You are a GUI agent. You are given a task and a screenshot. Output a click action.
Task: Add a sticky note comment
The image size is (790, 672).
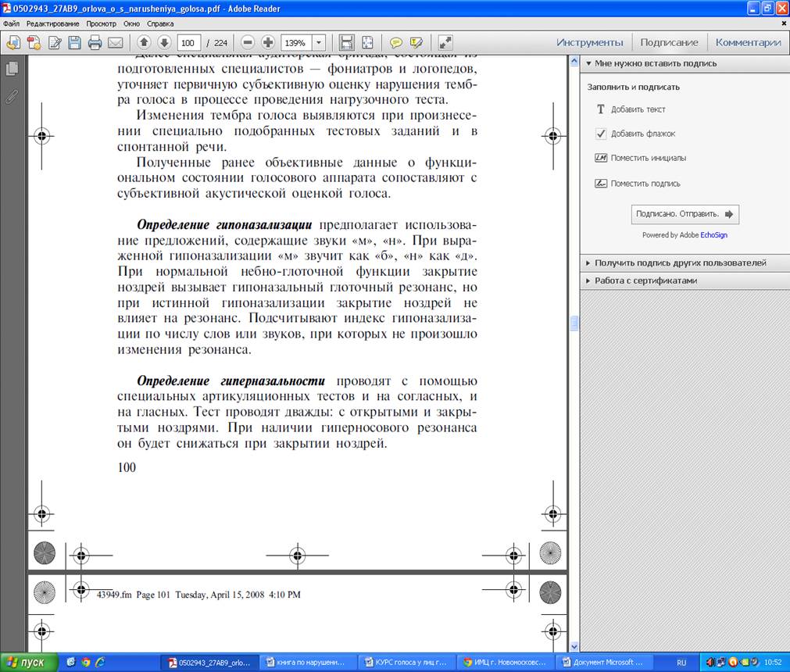[396, 42]
